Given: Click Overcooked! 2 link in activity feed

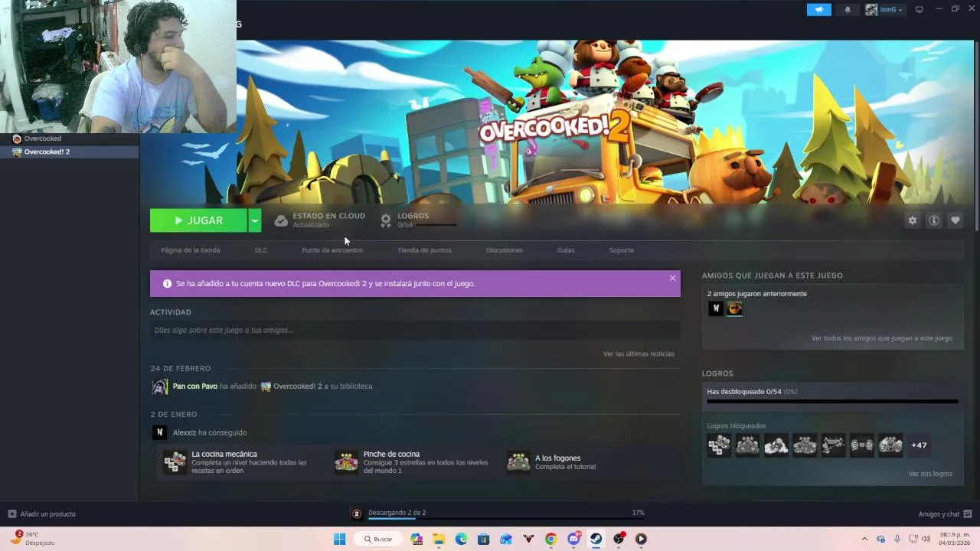Looking at the screenshot, I should 297,386.
